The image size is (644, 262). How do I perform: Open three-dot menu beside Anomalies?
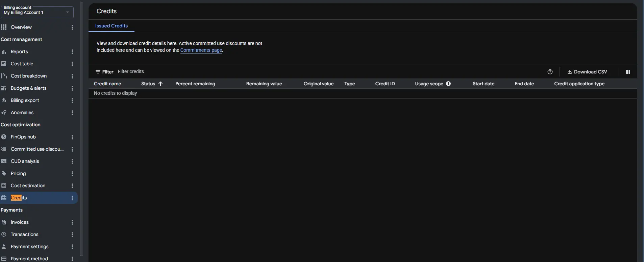(x=72, y=113)
